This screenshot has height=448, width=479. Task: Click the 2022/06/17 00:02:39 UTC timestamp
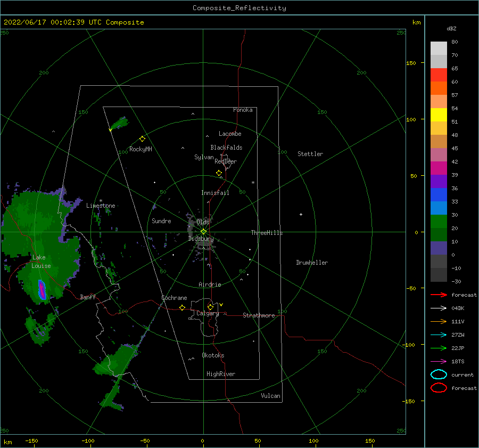(x=53, y=22)
